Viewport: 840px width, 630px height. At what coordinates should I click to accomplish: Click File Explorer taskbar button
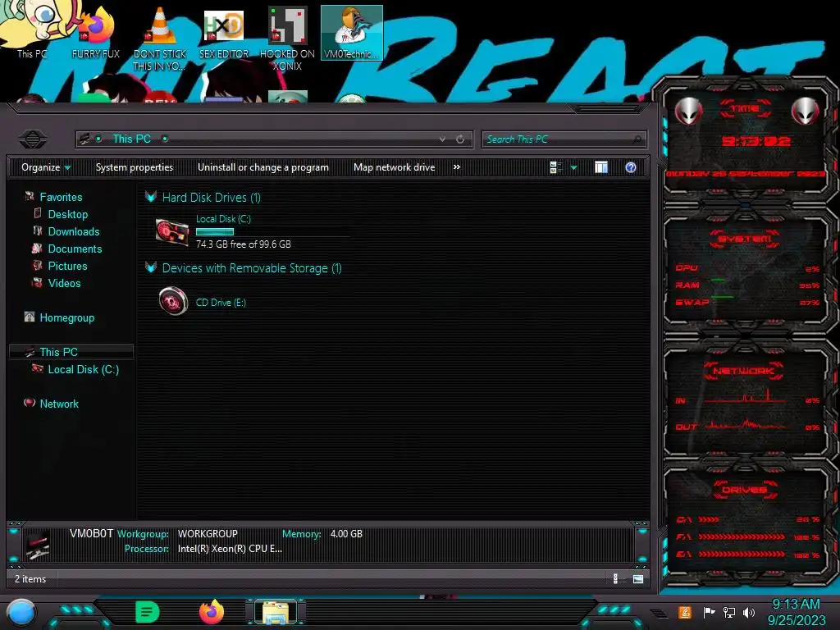[276, 612]
